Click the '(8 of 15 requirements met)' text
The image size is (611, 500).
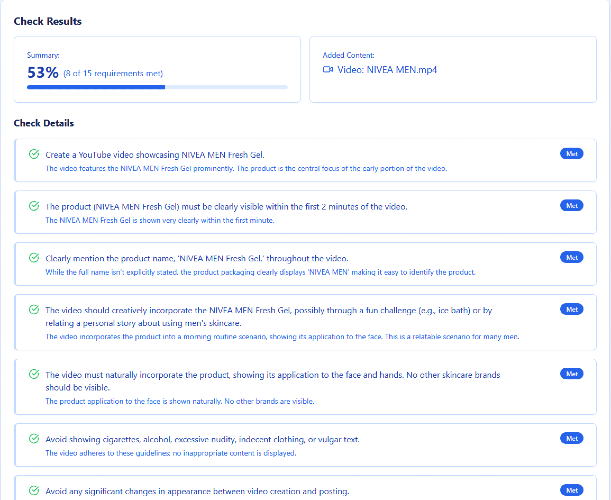(113, 74)
